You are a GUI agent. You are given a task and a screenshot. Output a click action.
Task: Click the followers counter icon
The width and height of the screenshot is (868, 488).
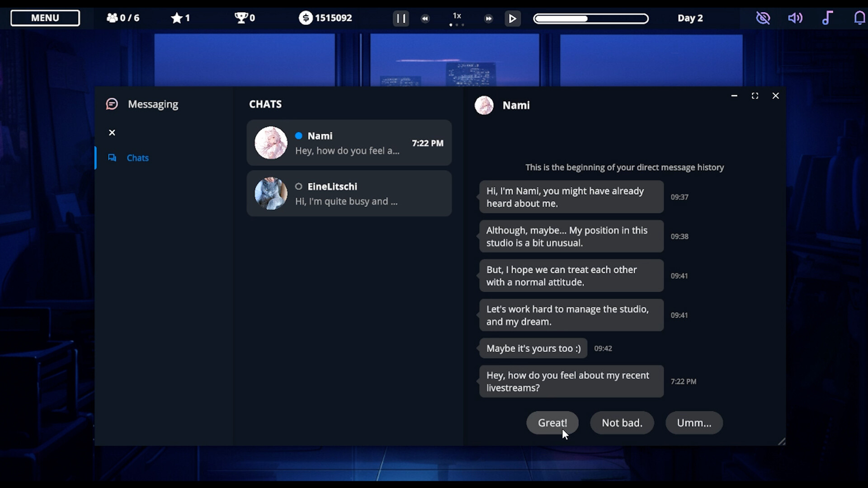[113, 18]
